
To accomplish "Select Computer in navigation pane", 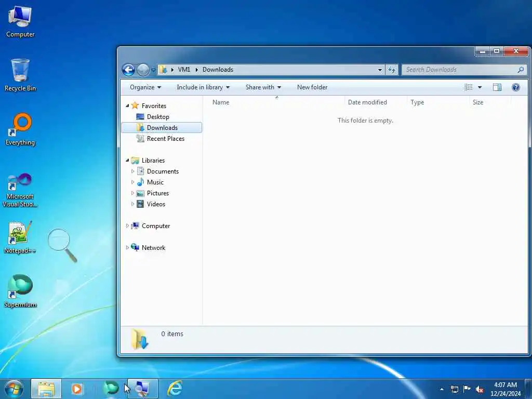I will click(155, 225).
